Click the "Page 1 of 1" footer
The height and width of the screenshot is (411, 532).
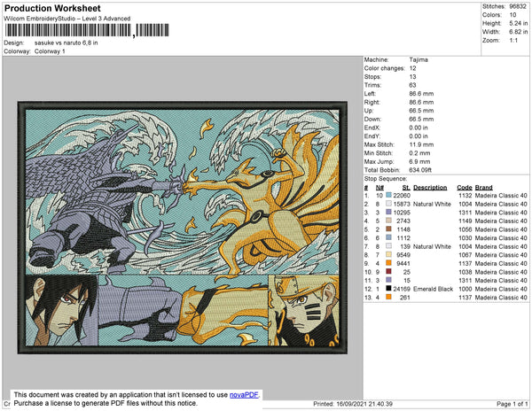point(512,404)
